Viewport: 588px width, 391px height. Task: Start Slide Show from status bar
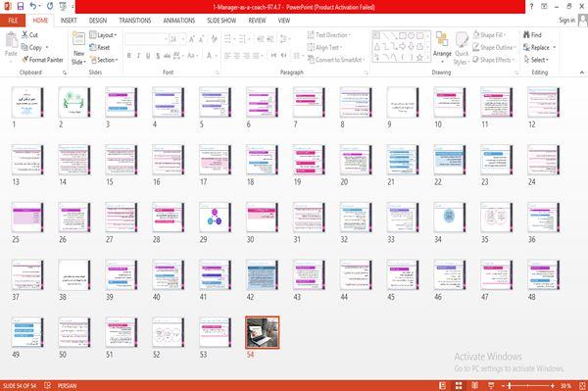pos(491,385)
